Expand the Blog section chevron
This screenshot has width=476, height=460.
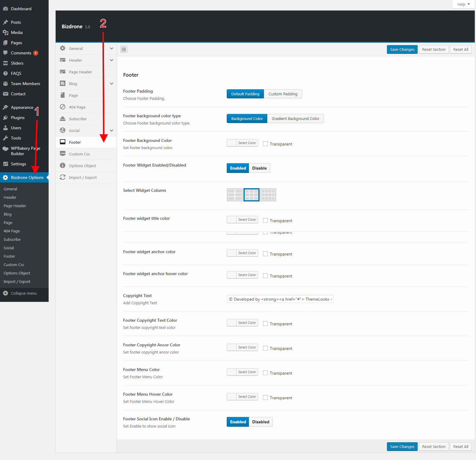[112, 84]
